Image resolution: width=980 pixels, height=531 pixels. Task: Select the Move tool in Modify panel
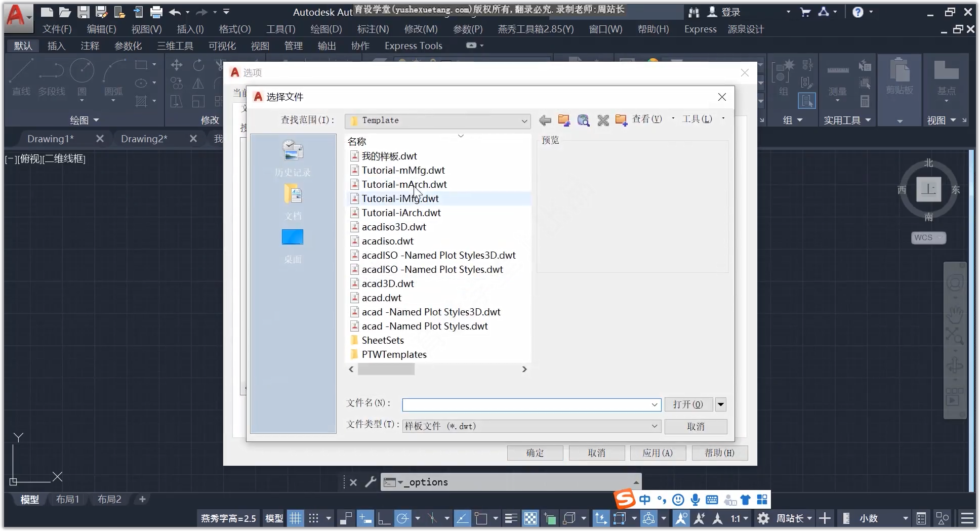177,65
